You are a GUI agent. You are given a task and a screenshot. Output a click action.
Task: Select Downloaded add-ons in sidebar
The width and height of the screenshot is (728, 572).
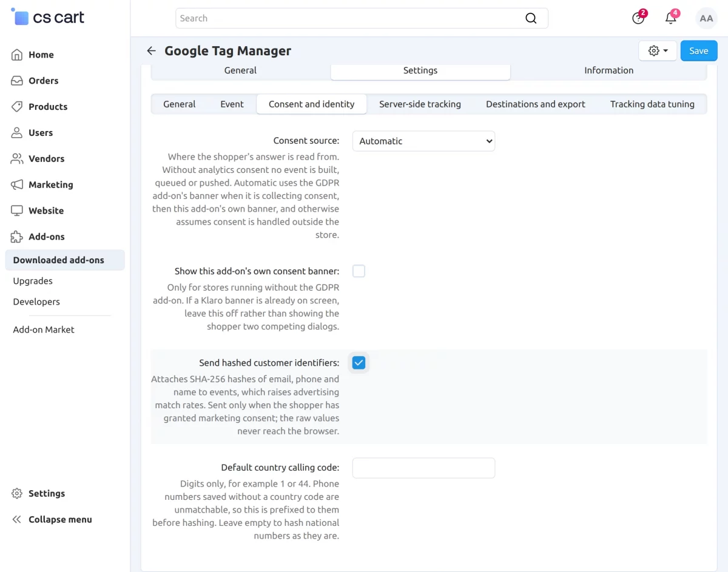[65, 260]
